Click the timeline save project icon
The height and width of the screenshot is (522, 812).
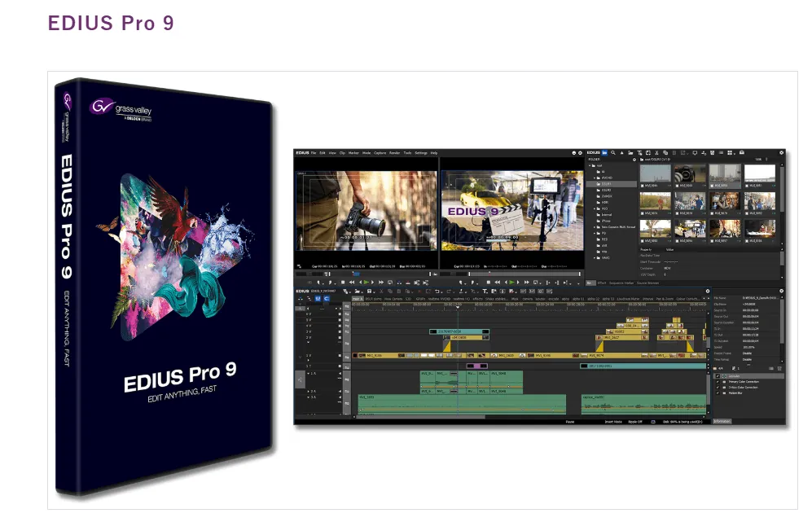(369, 291)
